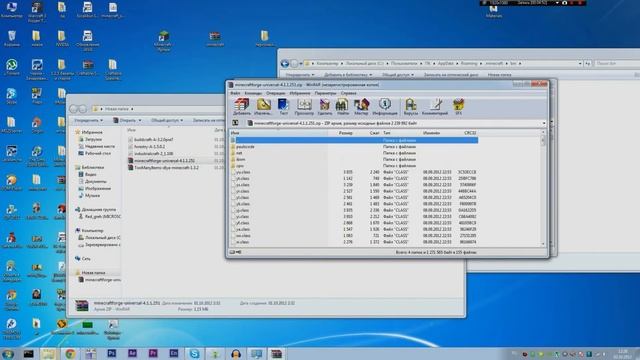
Task: Click the search field in the bin folder window
Action: click(617, 63)
